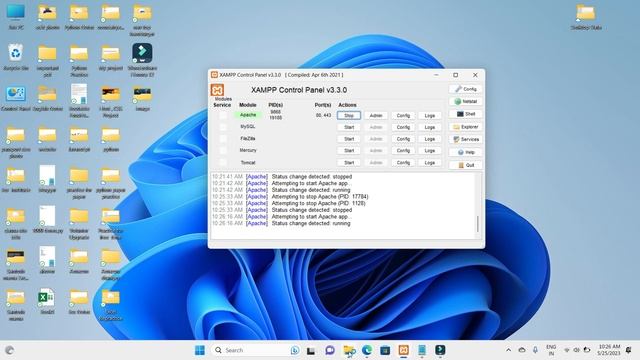Start the FileZilla module
Image resolution: width=640 pixels, height=360 pixels.
tap(349, 139)
